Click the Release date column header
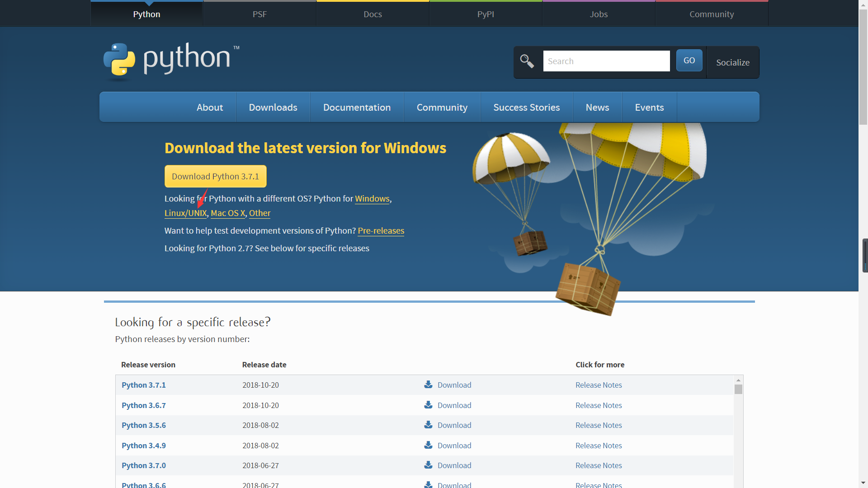Image resolution: width=868 pixels, height=488 pixels. coord(264,365)
